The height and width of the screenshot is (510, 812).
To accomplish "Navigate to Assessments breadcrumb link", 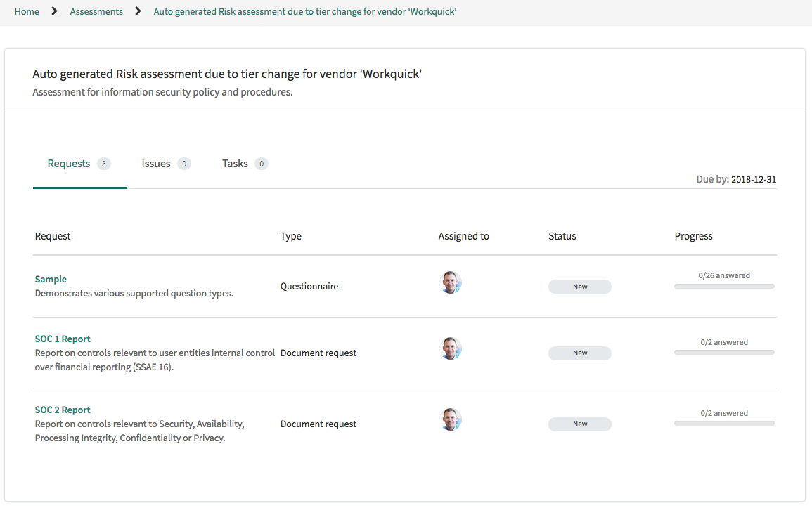I will [96, 11].
